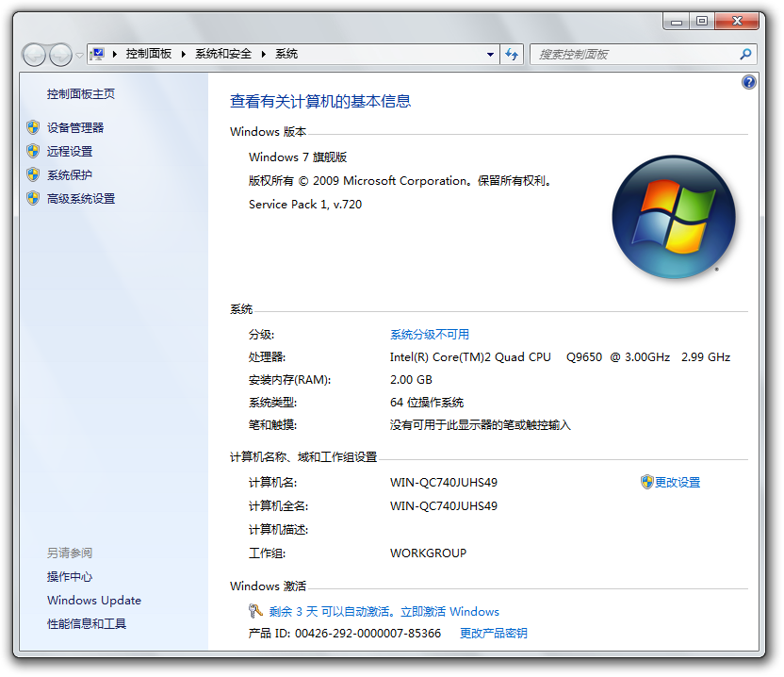Open the address bar history dropdown arrow
Viewport: 784px width, 677px height.
[x=490, y=55]
